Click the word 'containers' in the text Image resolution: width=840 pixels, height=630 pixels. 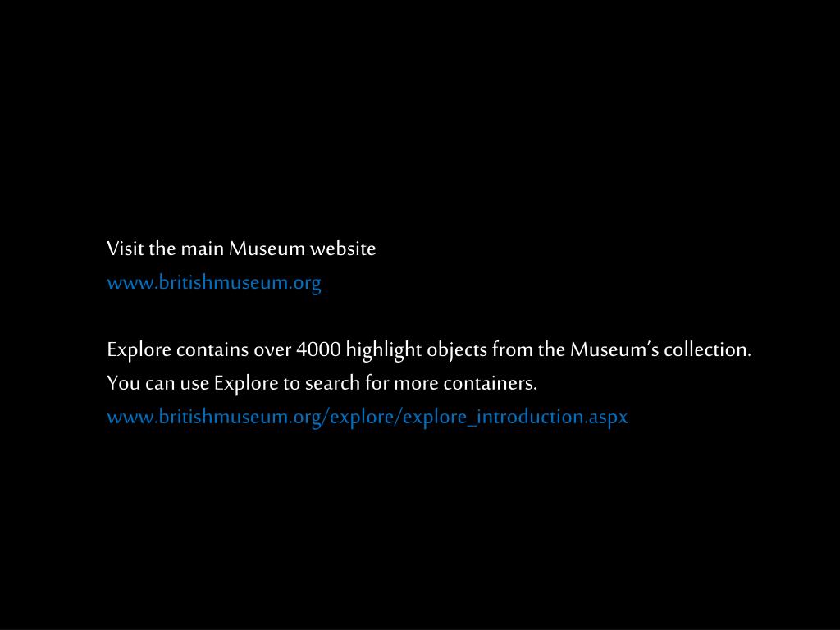pyautogui.click(x=491, y=384)
